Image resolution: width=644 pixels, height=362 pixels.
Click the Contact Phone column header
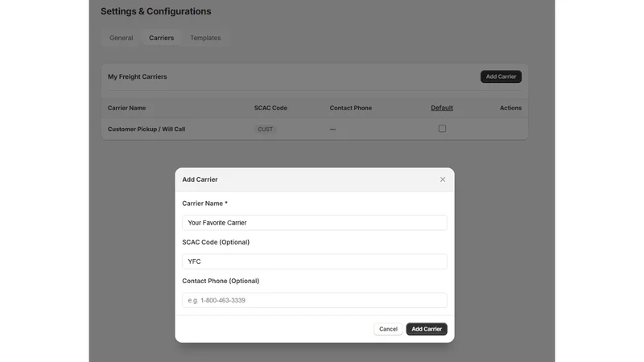point(351,108)
